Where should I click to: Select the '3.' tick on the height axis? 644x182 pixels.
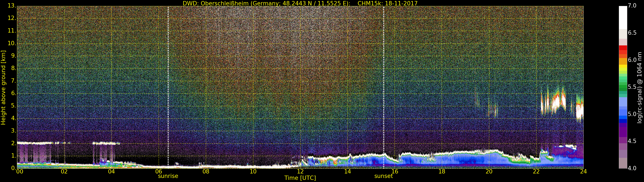(x=13, y=131)
